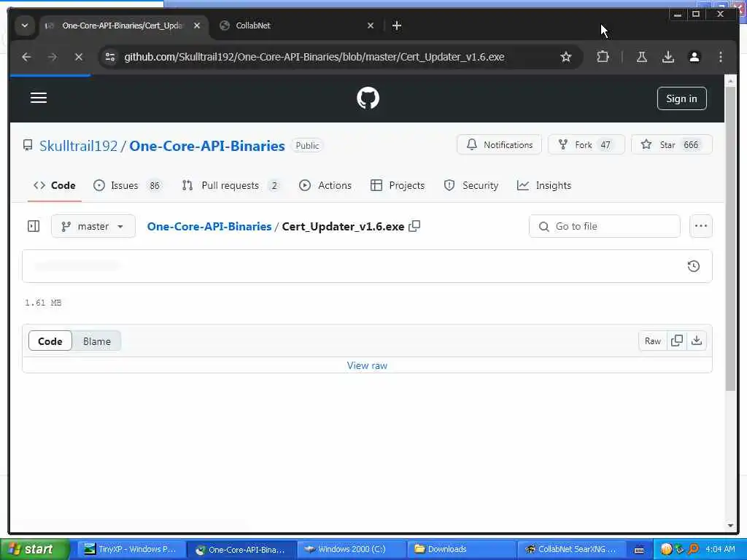The image size is (747, 560).
Task: Open the tab search chevron in Chrome
Action: pyautogui.click(x=24, y=26)
